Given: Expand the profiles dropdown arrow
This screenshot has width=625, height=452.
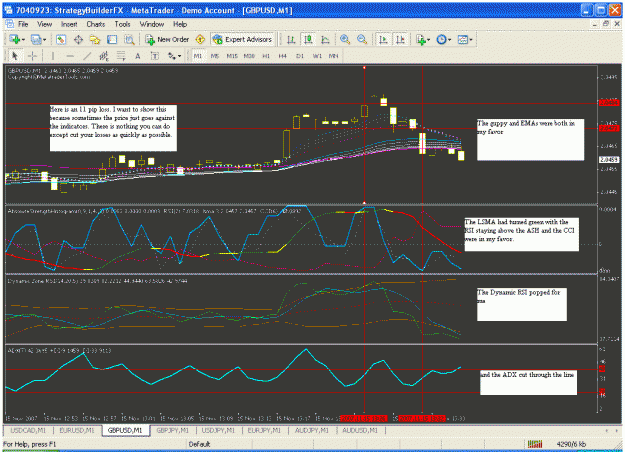Looking at the screenshot, I should coord(44,40).
